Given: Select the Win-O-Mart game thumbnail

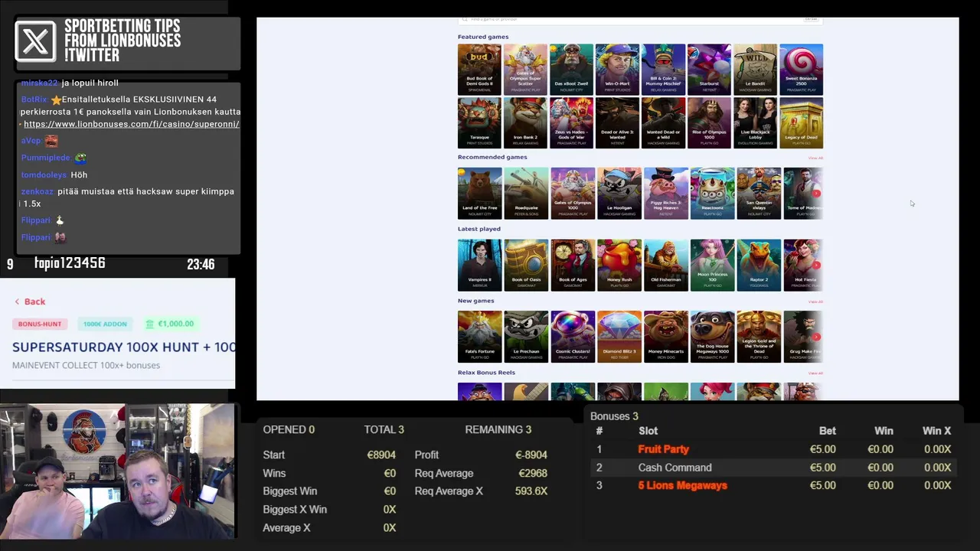Looking at the screenshot, I should [617, 69].
